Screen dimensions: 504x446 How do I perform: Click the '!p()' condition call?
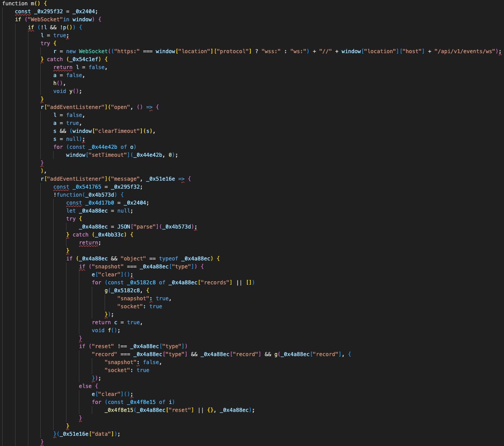coord(66,27)
